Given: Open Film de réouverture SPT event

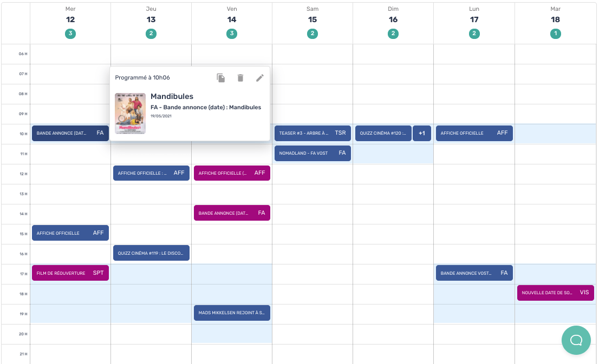Looking at the screenshot, I should [x=70, y=273].
